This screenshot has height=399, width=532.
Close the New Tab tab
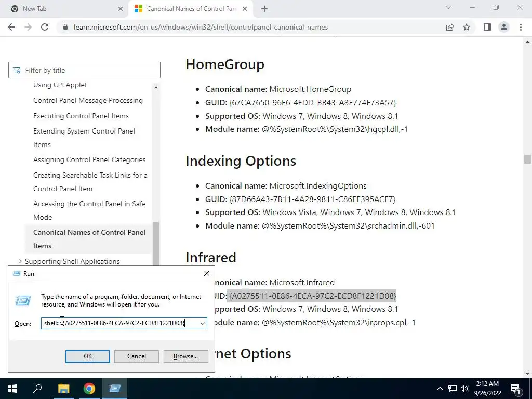(x=121, y=9)
